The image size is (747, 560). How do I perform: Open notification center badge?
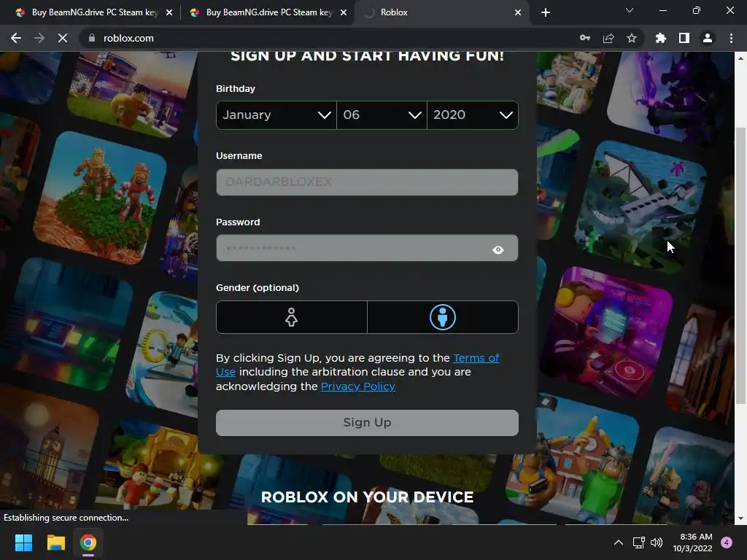tap(727, 542)
